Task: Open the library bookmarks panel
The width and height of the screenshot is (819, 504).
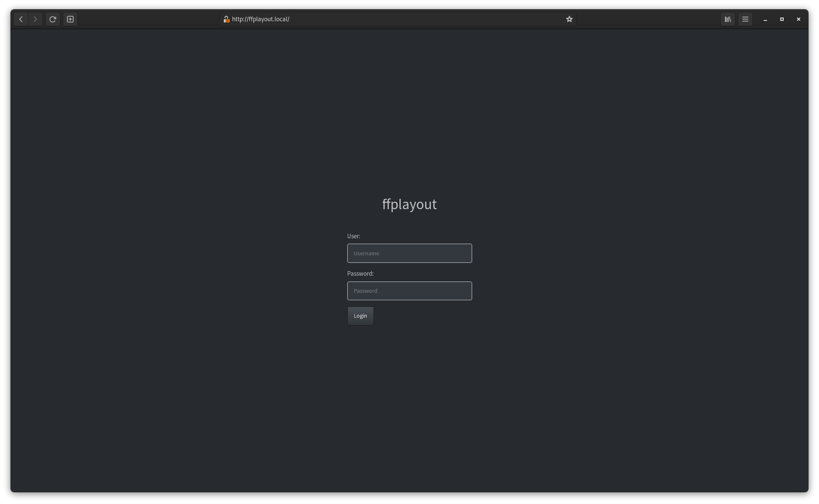Action: (x=728, y=19)
